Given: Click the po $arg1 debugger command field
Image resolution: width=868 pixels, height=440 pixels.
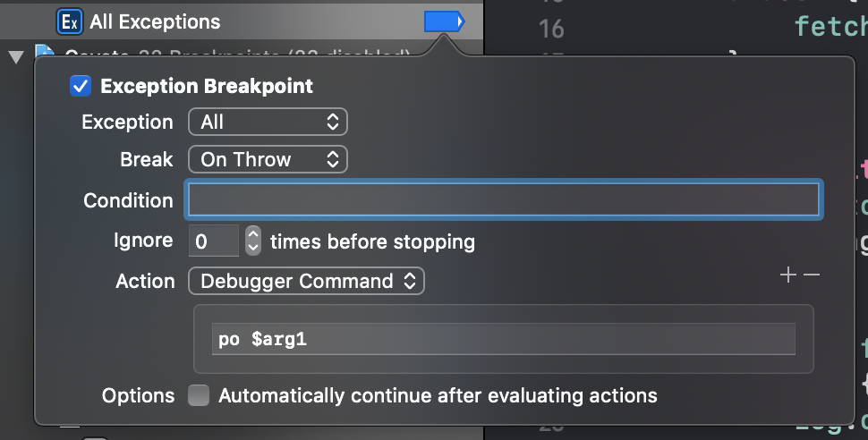Looking at the screenshot, I should [504, 339].
